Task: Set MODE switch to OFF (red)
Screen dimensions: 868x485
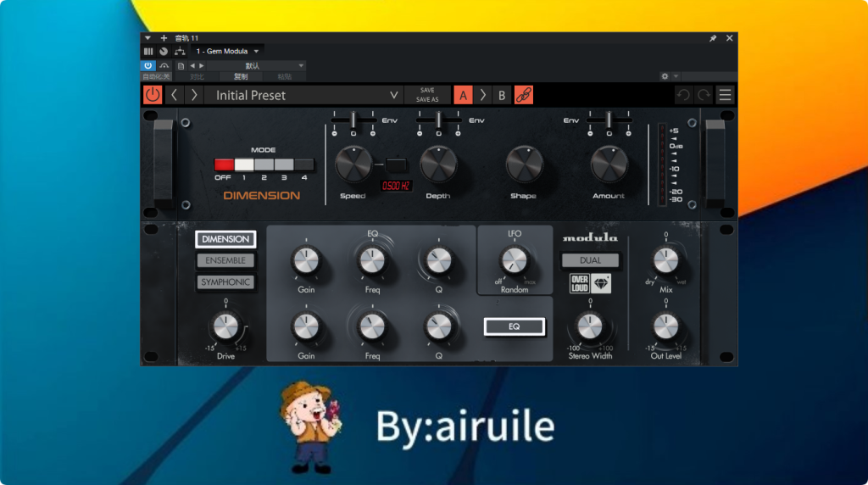Action: [x=224, y=164]
